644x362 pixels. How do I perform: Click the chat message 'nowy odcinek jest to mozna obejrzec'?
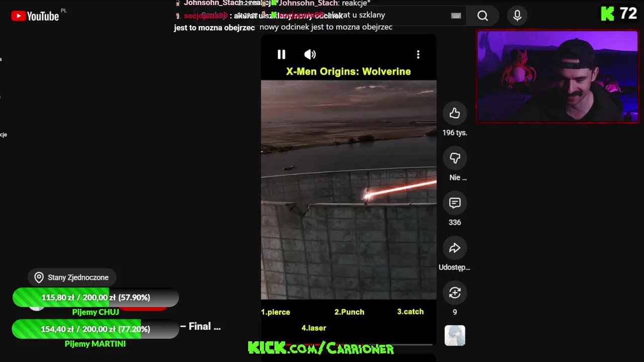[x=326, y=27]
